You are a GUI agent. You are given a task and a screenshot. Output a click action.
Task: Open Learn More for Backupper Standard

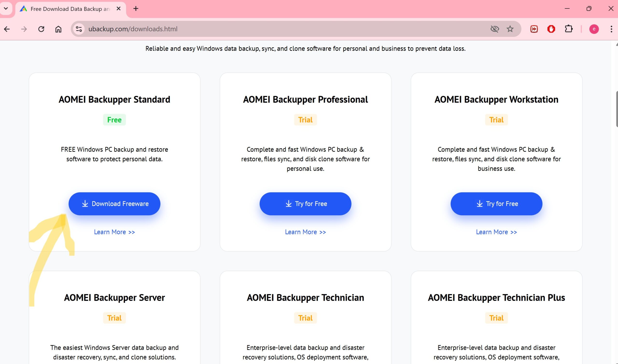[114, 232]
